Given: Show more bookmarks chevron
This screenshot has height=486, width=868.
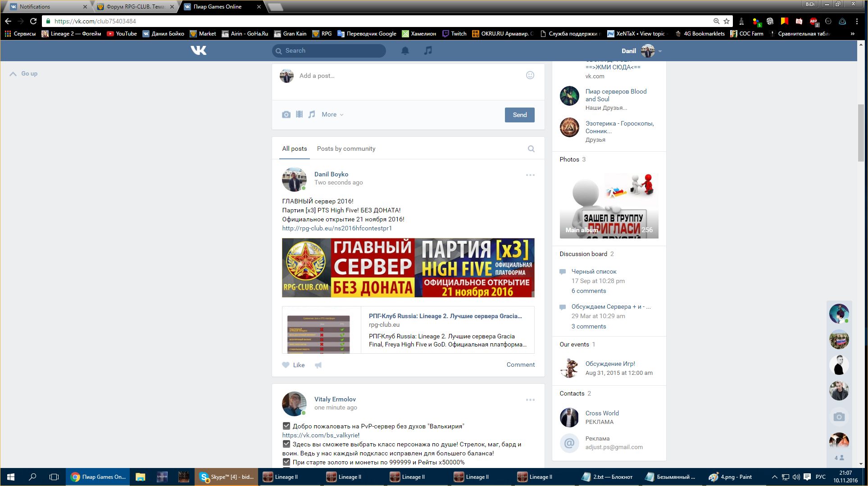Looking at the screenshot, I should 852,34.
